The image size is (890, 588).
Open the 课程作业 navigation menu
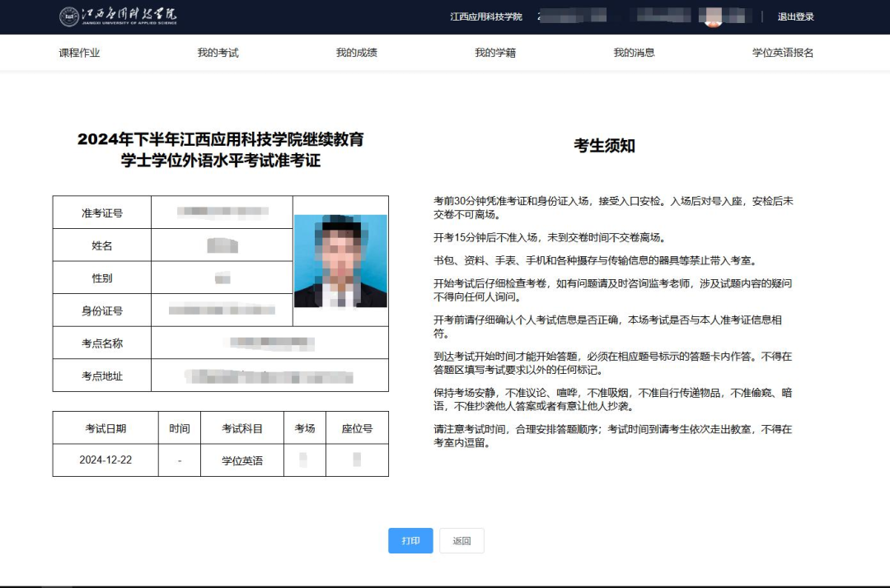coord(81,52)
